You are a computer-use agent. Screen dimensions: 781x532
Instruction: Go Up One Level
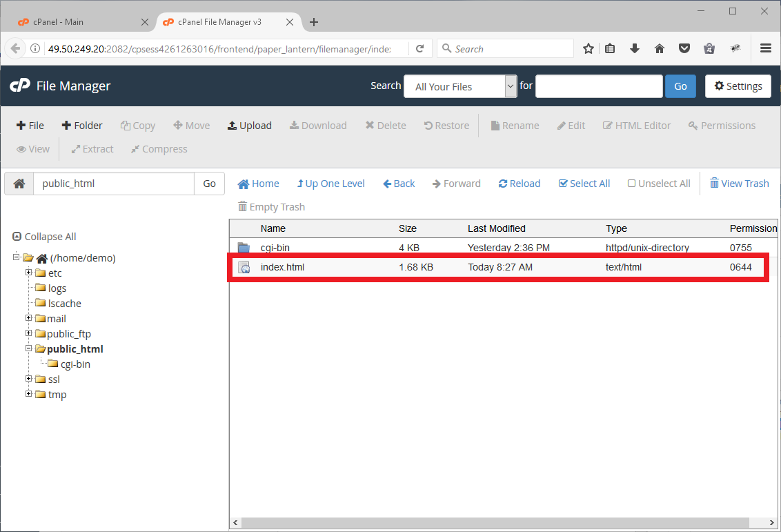pyautogui.click(x=330, y=184)
